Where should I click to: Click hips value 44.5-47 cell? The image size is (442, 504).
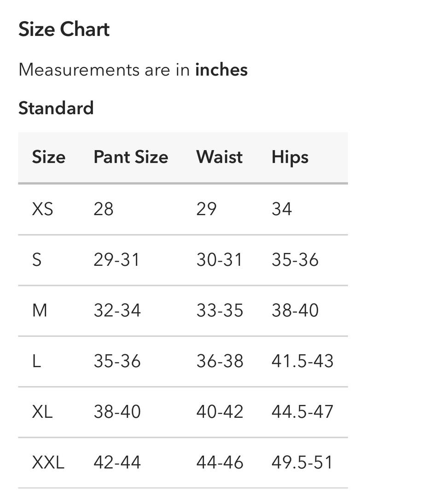point(302,412)
